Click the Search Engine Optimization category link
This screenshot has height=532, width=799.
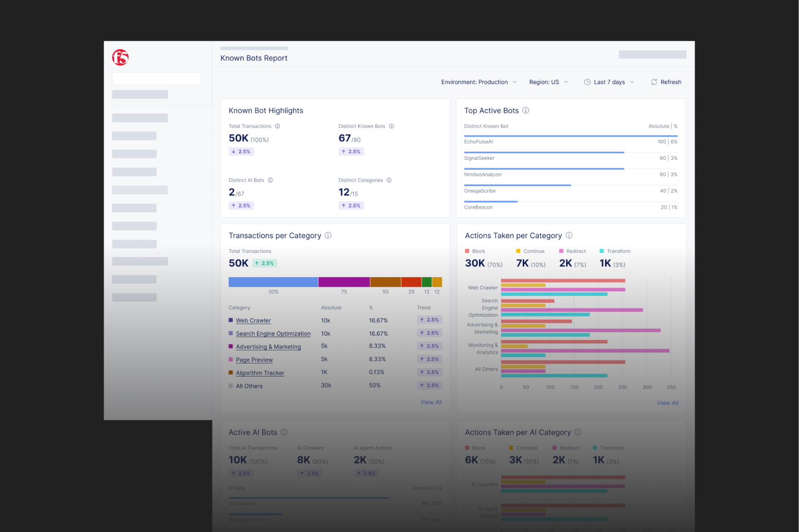273,334
